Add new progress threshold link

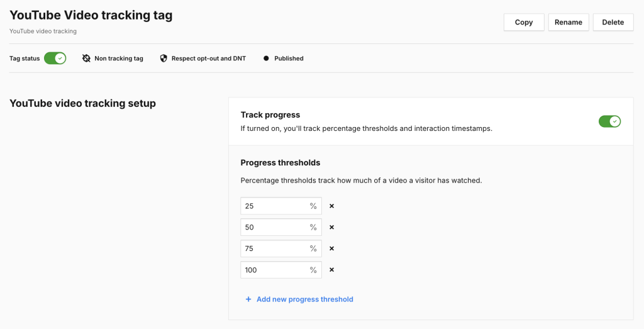pos(305,299)
